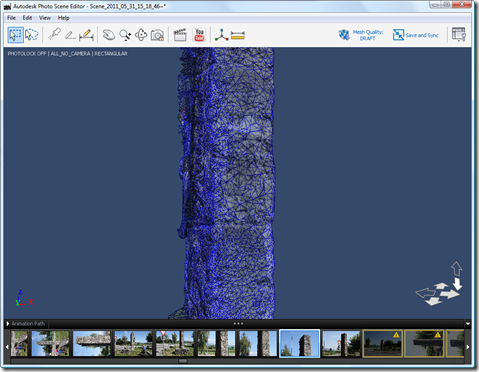Select the first dark thumbnail with warning

point(382,344)
